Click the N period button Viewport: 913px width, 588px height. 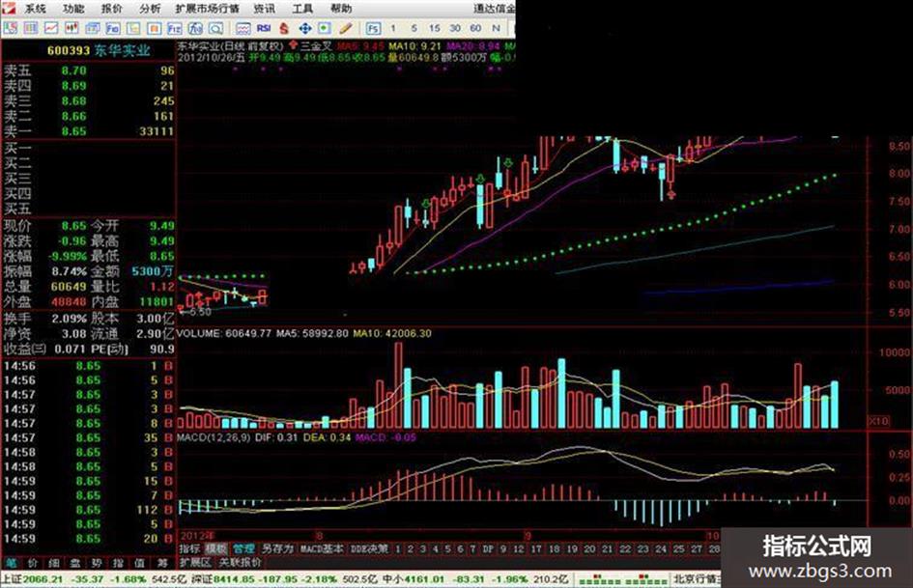click(x=496, y=27)
